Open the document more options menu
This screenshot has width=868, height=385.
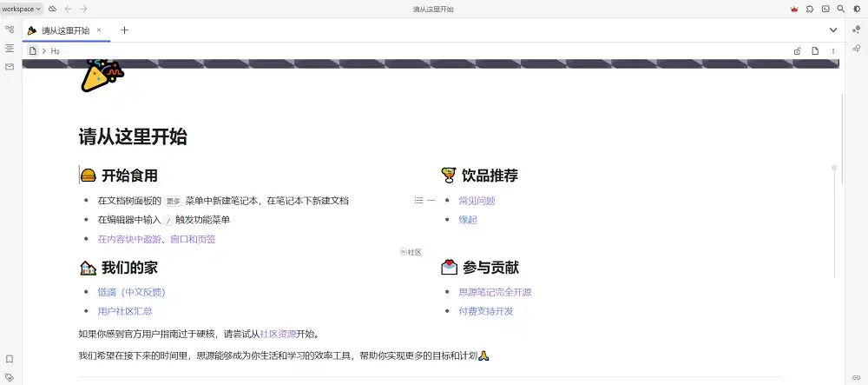tap(833, 51)
